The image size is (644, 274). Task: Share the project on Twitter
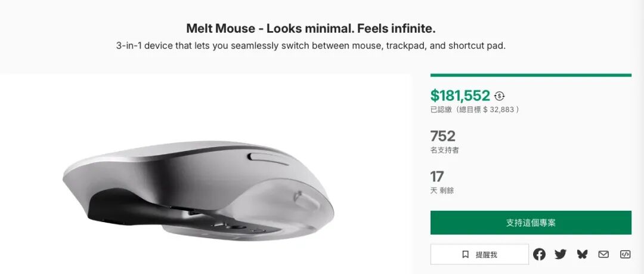click(561, 254)
